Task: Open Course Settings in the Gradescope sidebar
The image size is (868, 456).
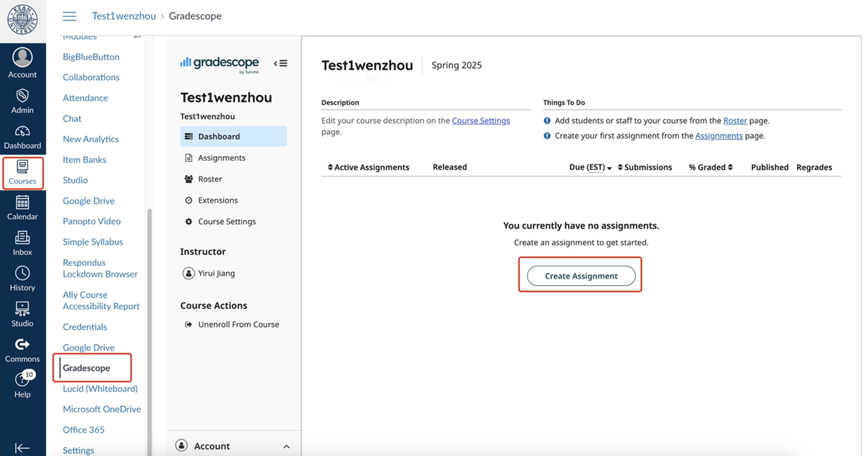Action: click(x=226, y=221)
